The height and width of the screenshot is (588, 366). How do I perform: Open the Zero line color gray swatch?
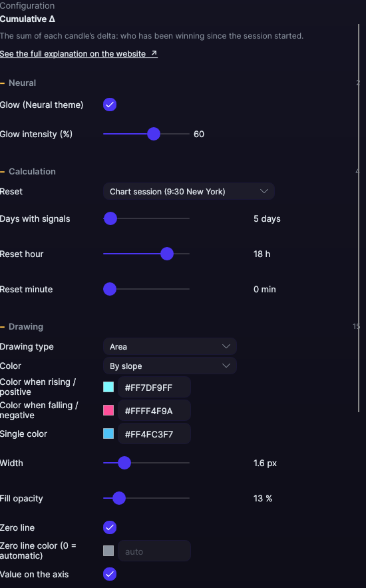click(108, 551)
